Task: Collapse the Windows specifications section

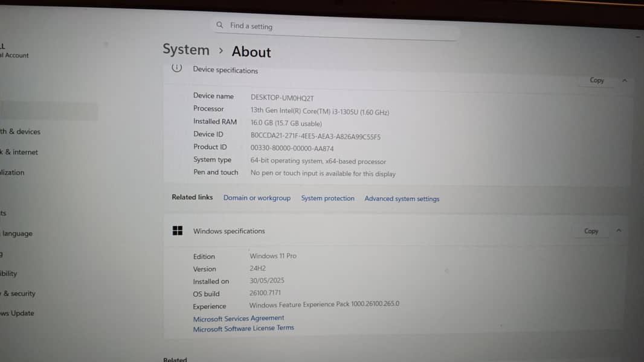Action: [x=619, y=230]
